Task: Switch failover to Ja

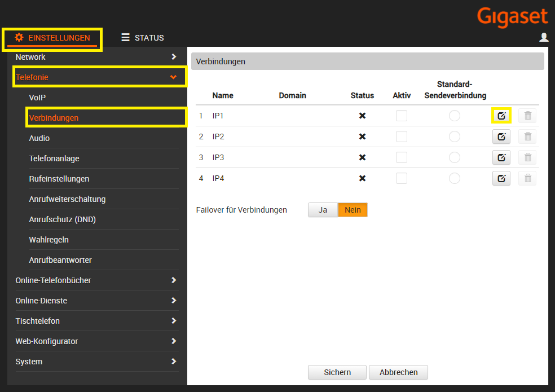Action: pos(323,210)
